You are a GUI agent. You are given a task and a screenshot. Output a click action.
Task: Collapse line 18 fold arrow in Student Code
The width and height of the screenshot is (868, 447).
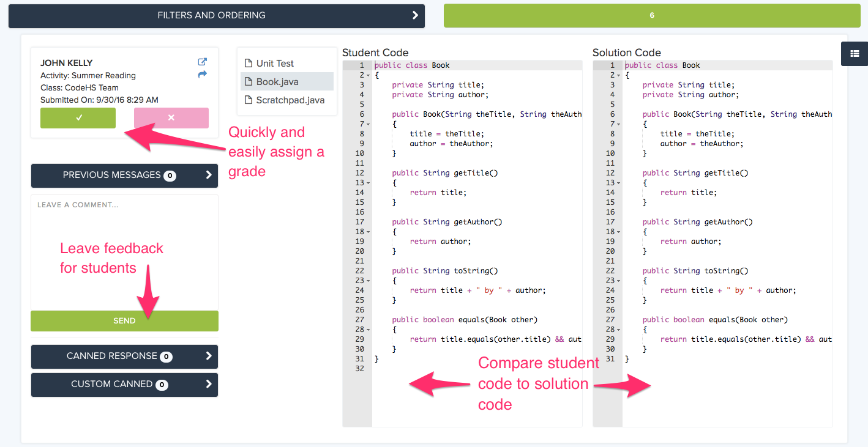pyautogui.click(x=369, y=232)
